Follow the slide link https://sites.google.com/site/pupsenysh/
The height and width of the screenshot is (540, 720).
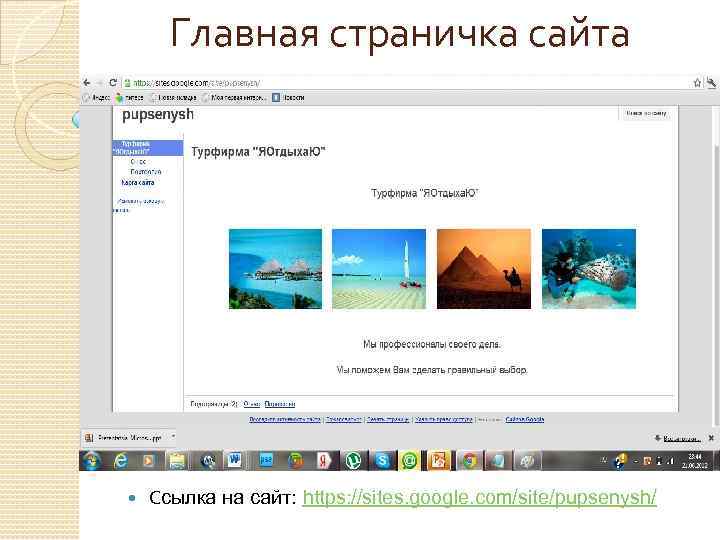click(x=479, y=497)
